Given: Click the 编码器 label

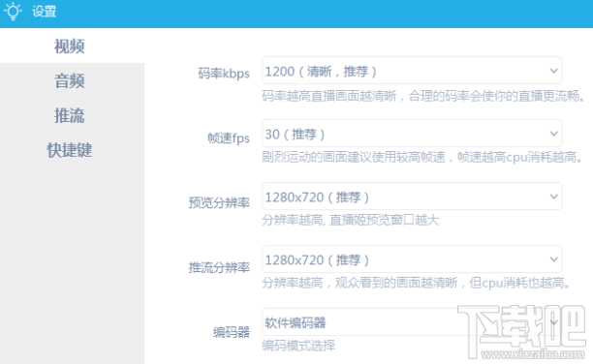Looking at the screenshot, I should pos(231,332).
